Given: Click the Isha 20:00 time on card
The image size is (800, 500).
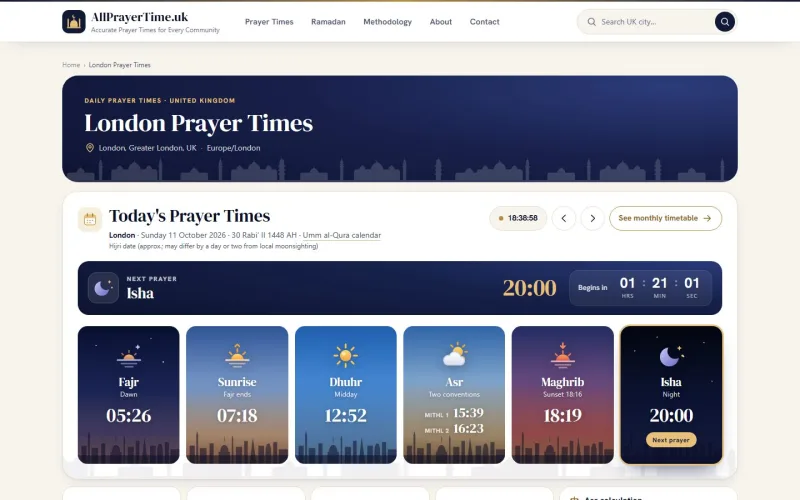Looking at the screenshot, I should point(671,415).
